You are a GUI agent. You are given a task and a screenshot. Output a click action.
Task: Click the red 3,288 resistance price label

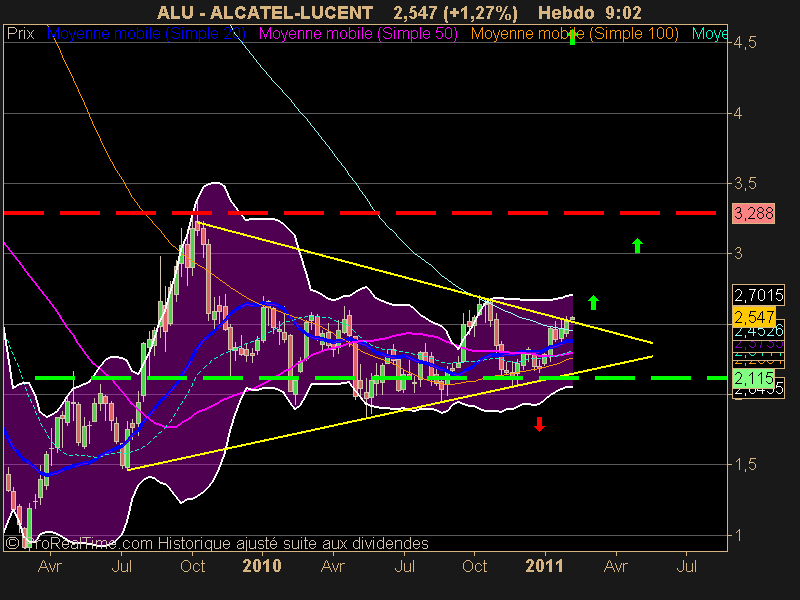point(754,213)
